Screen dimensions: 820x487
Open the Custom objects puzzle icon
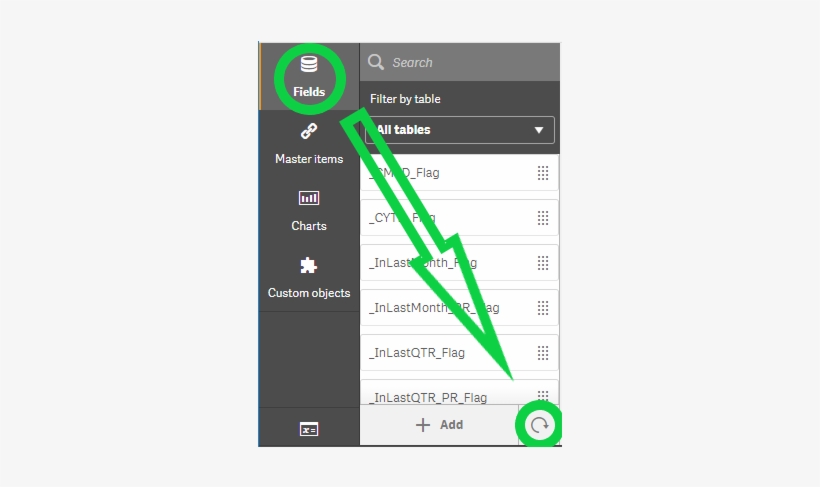click(x=309, y=266)
